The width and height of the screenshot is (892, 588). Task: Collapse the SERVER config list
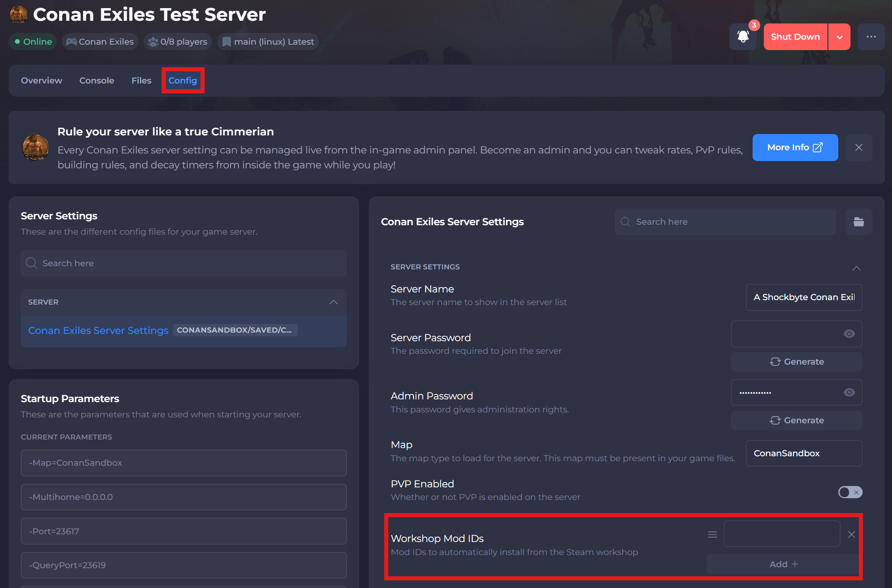tap(333, 302)
